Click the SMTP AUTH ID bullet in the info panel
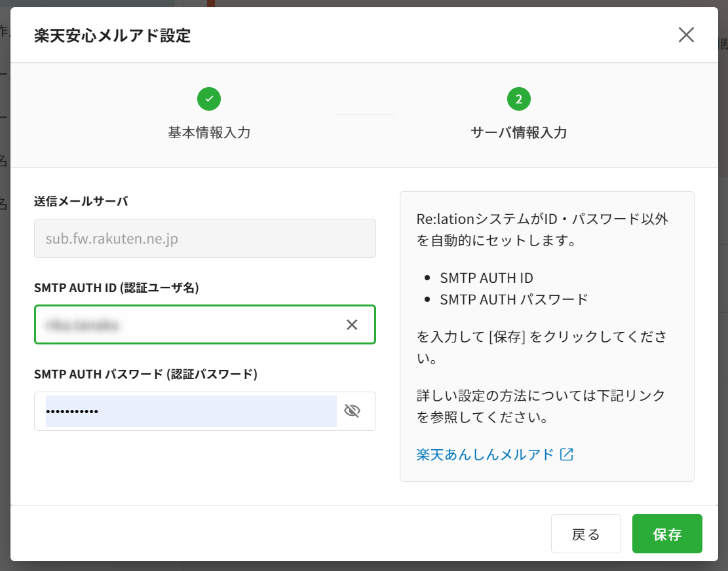The height and width of the screenshot is (571, 728). (x=486, y=278)
